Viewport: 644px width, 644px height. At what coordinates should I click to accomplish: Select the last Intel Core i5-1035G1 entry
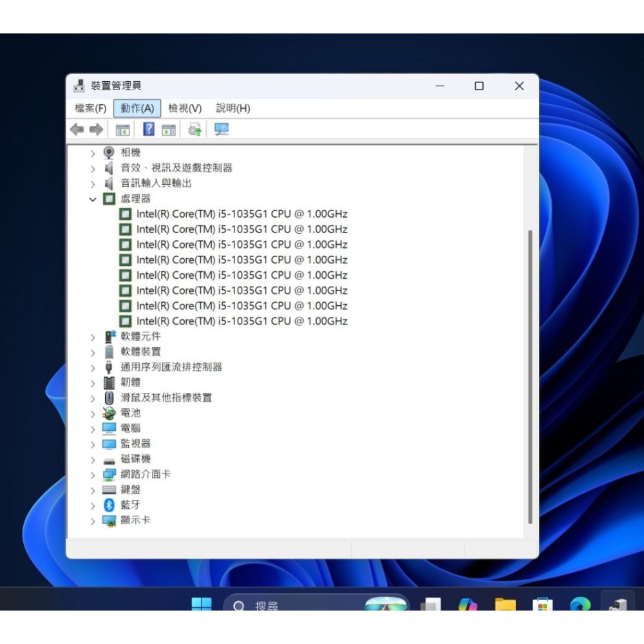pyautogui.click(x=242, y=321)
